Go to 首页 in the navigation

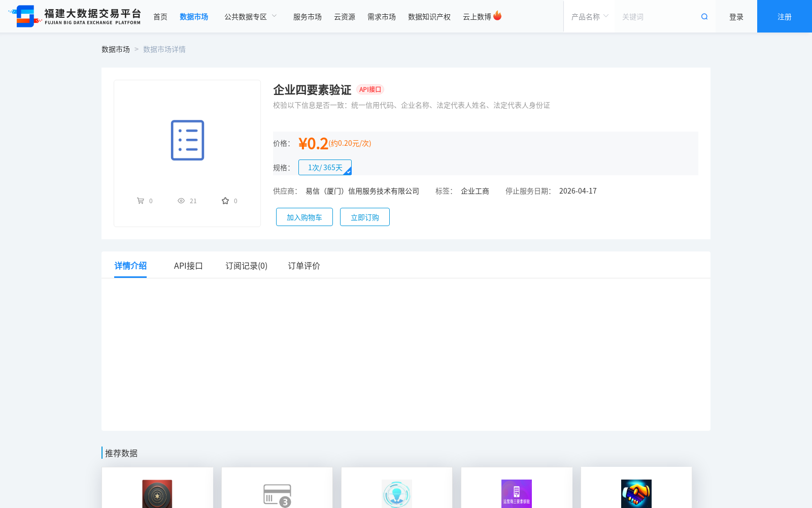[160, 17]
